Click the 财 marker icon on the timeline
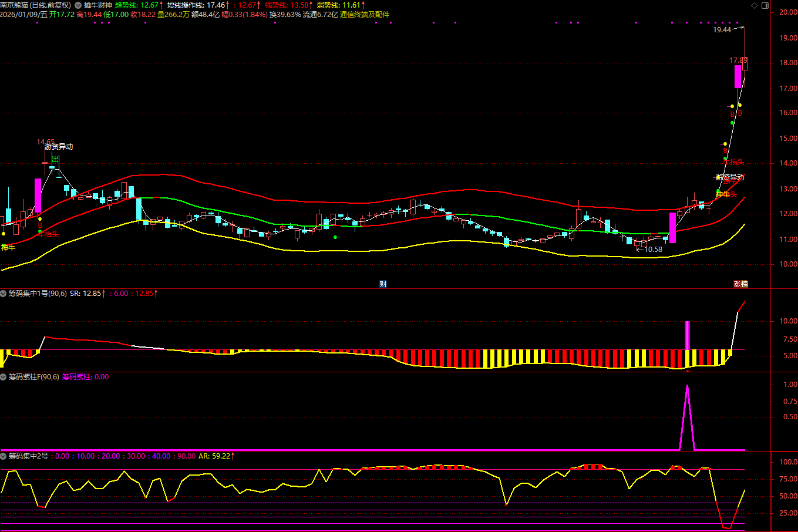Viewport: 798px width, 532px height. pyautogui.click(x=383, y=284)
